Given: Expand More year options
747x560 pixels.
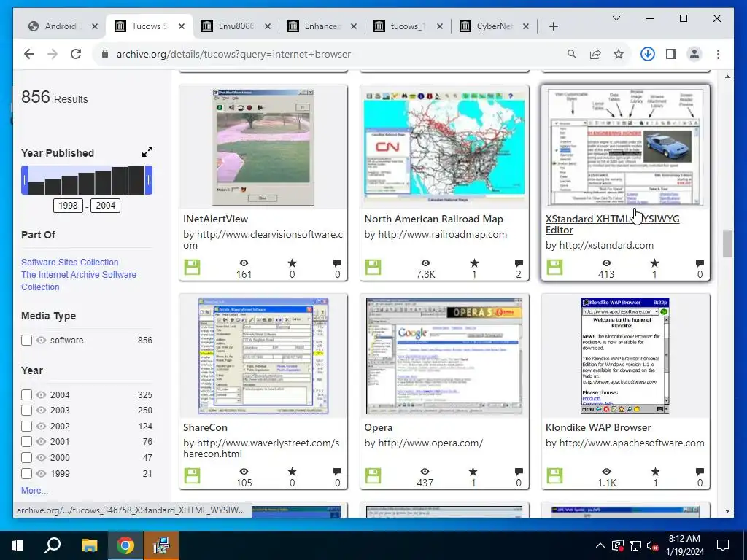Looking at the screenshot, I should (34, 491).
